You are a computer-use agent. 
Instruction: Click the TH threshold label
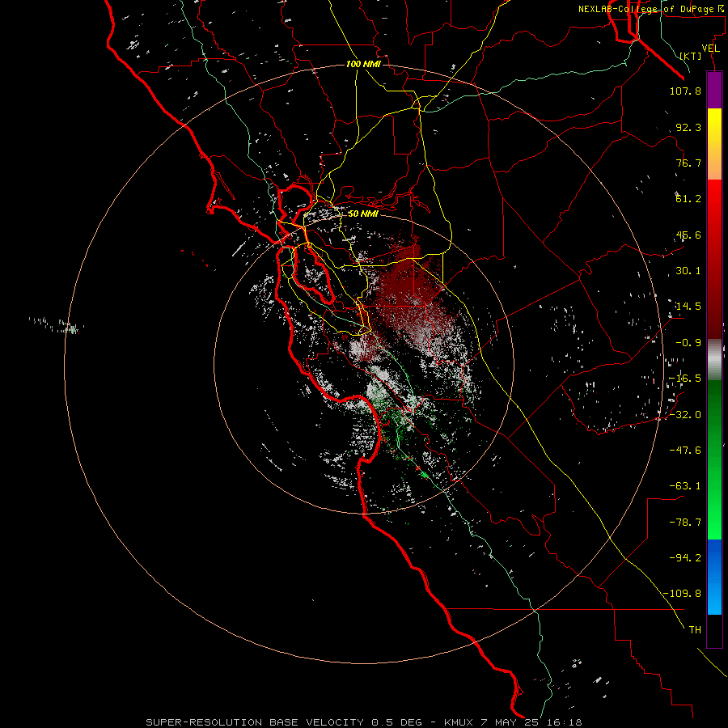click(695, 630)
